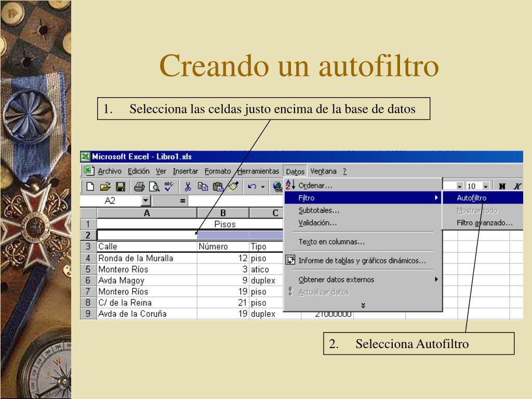This screenshot has height=399, width=532.
Task: Open the Insertar menu
Action: 185,171
